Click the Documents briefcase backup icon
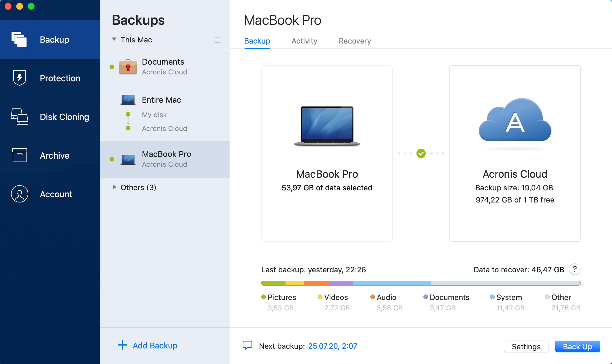The image size is (612, 364). (x=128, y=67)
